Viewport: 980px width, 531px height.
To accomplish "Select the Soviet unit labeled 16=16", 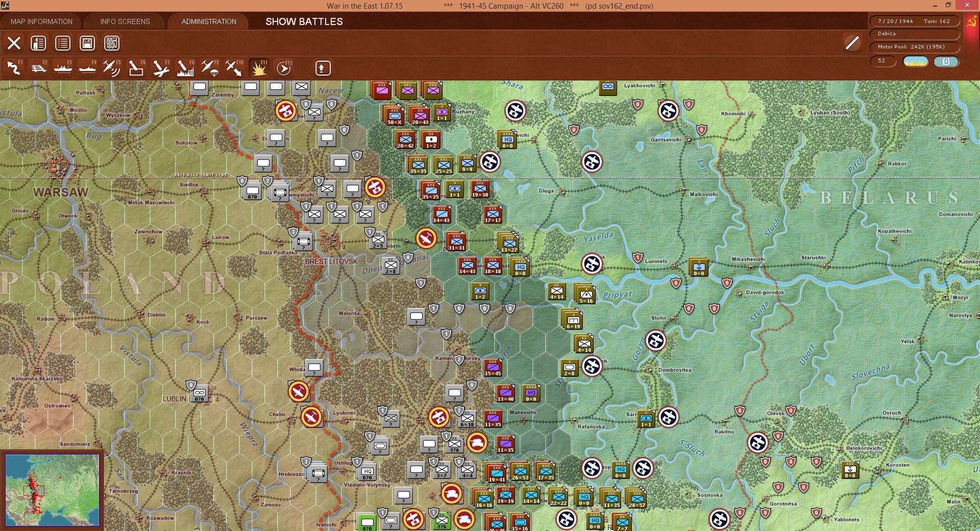I will pyautogui.click(x=483, y=498).
